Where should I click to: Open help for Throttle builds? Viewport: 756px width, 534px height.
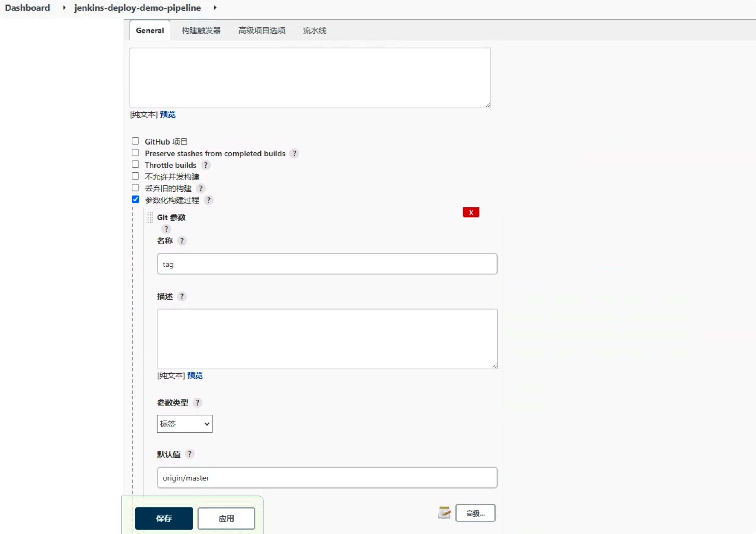click(205, 165)
